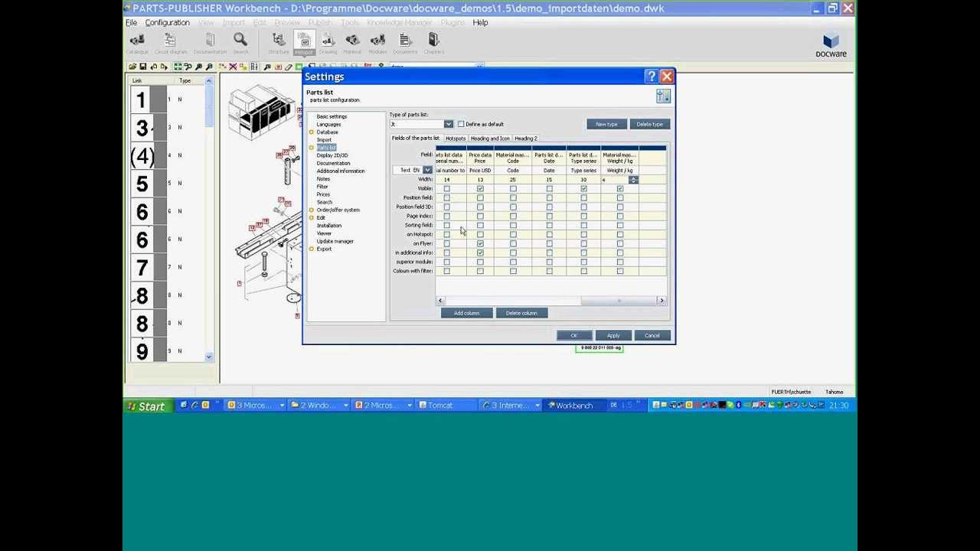Click width field showing 14
980x551 pixels.
click(x=452, y=180)
